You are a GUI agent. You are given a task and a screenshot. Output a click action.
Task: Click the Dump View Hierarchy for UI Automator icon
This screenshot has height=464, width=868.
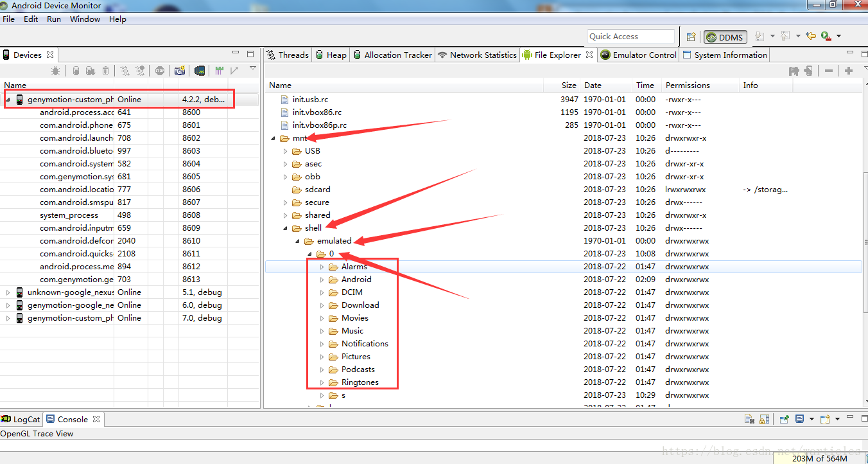pos(200,71)
